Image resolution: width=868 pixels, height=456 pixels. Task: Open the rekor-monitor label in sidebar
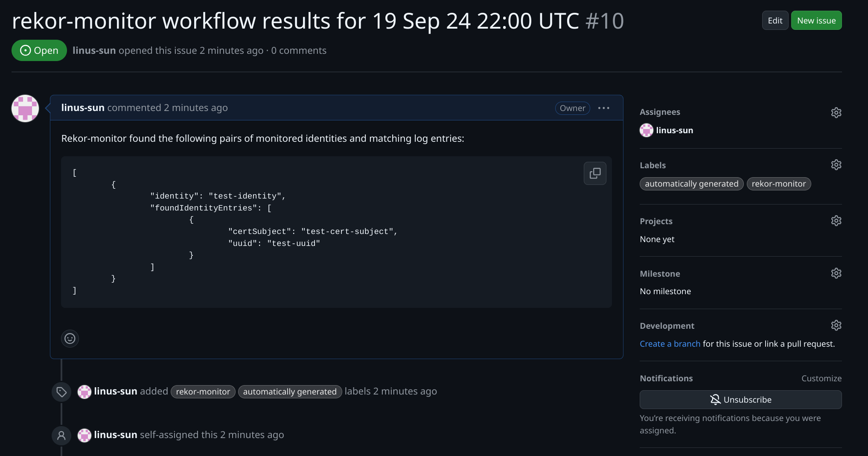point(778,184)
